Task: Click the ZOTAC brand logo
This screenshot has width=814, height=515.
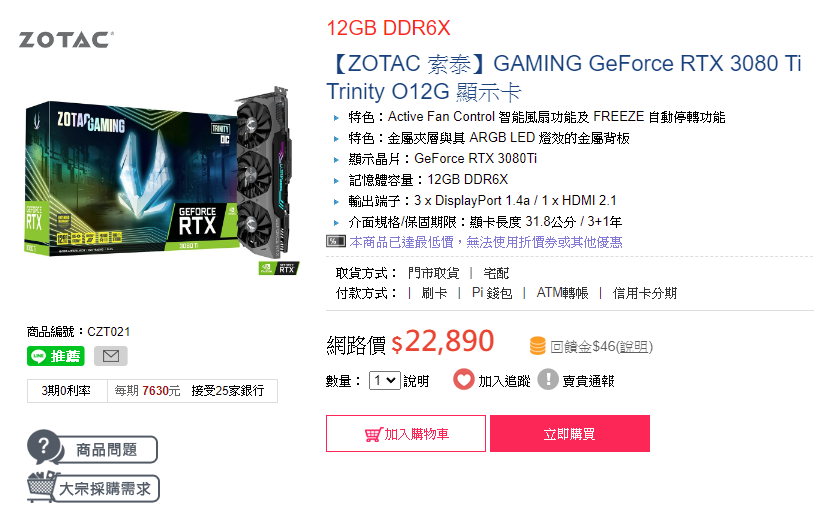Action: click(x=66, y=39)
